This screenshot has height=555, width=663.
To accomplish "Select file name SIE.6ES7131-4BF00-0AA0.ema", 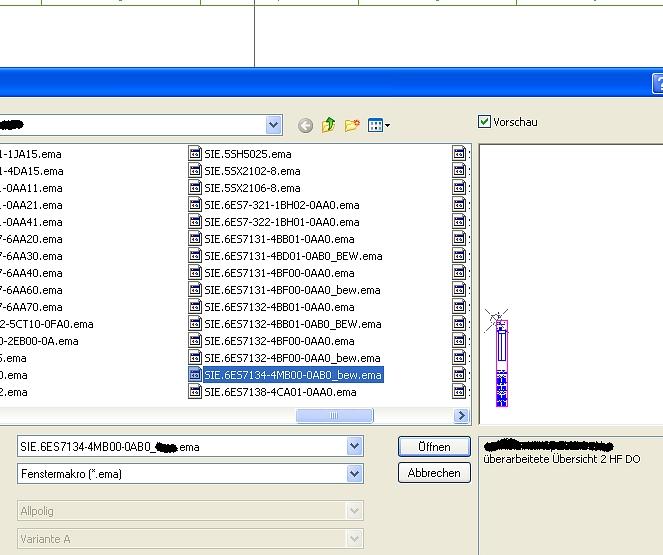I will [x=279, y=273].
